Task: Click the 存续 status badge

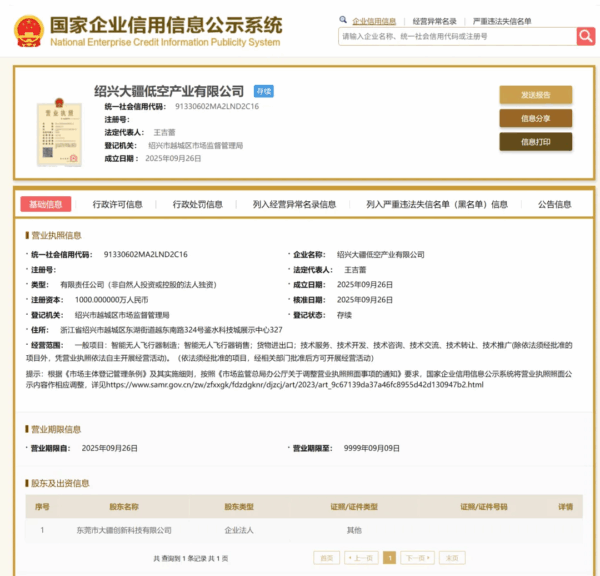Action: click(264, 91)
